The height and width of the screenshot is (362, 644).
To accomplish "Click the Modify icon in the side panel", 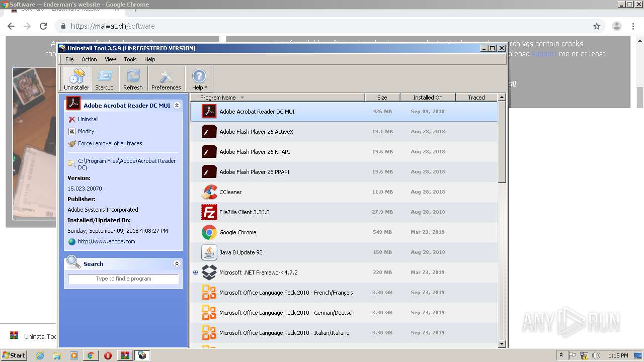I will tap(72, 131).
